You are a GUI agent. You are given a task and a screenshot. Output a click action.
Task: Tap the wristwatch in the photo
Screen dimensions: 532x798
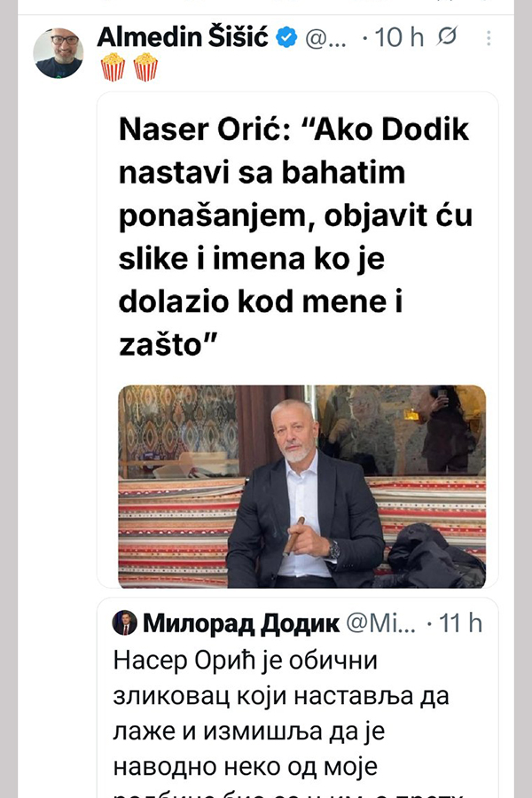[x=333, y=551]
